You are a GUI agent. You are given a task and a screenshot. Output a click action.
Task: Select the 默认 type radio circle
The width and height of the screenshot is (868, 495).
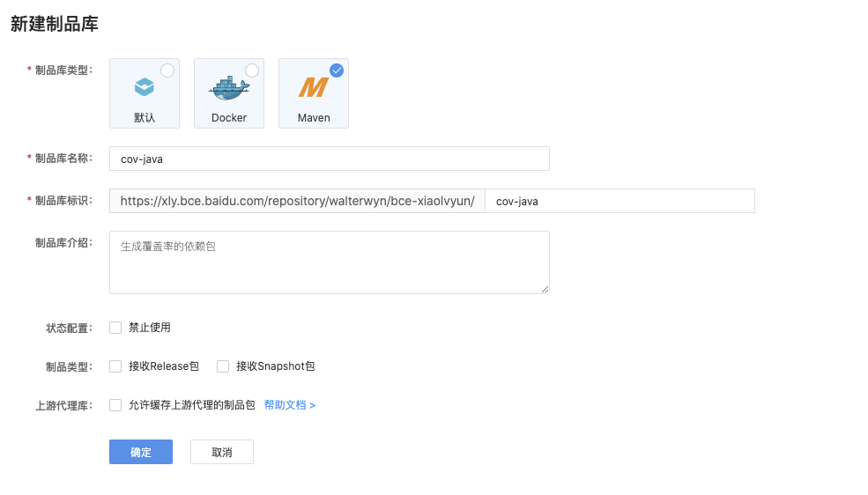click(167, 70)
